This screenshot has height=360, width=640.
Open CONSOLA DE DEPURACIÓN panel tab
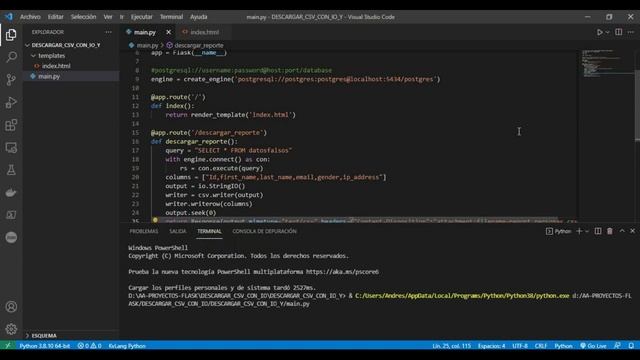(264, 231)
